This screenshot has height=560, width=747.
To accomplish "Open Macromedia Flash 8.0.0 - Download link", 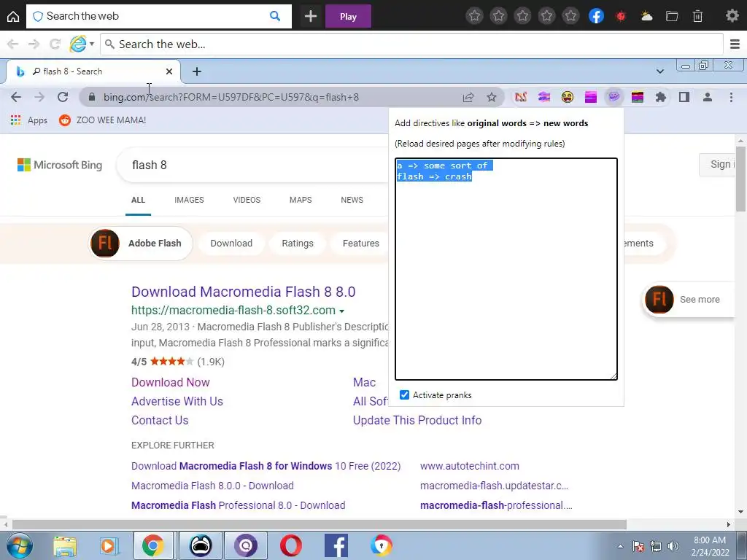I will [x=212, y=486].
